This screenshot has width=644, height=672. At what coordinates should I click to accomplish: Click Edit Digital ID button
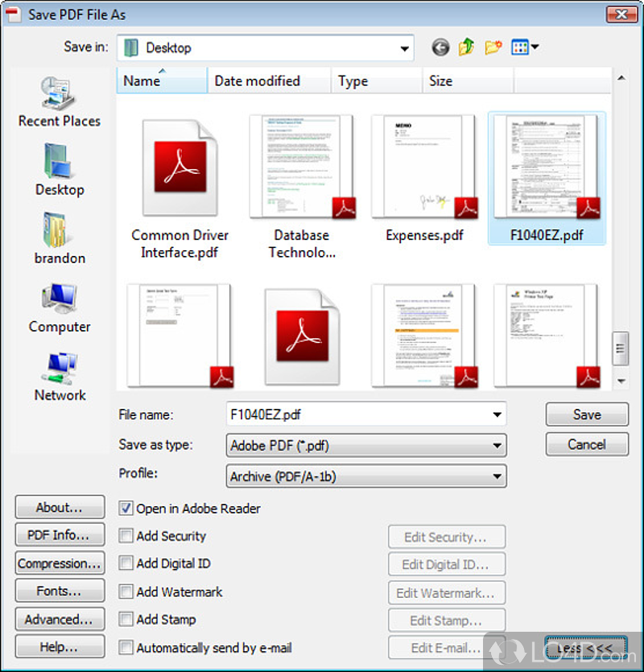pyautogui.click(x=446, y=564)
